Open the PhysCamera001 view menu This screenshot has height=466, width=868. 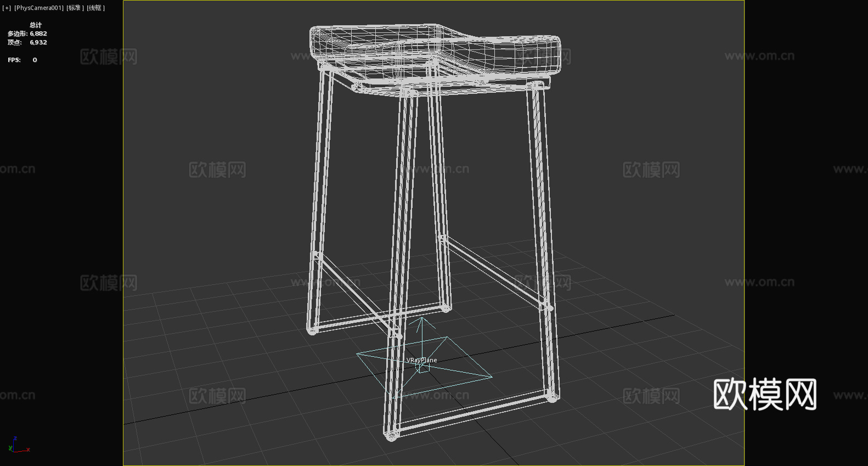pos(39,8)
